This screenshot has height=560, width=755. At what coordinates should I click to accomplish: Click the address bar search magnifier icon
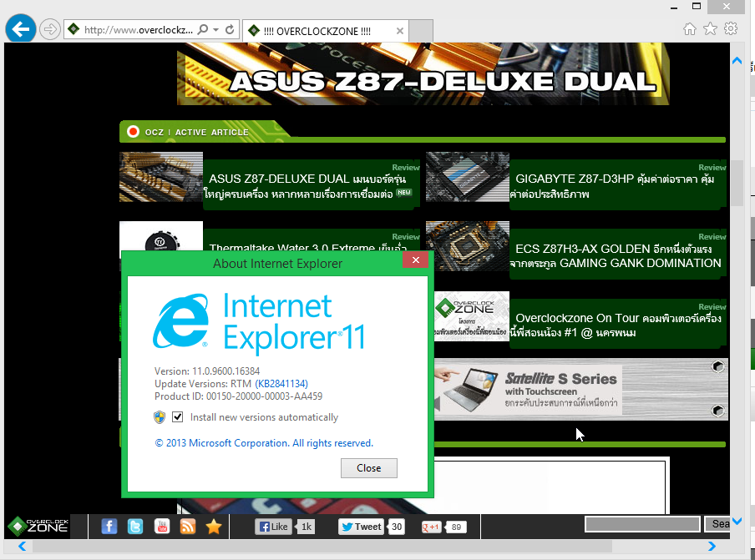coord(203,29)
